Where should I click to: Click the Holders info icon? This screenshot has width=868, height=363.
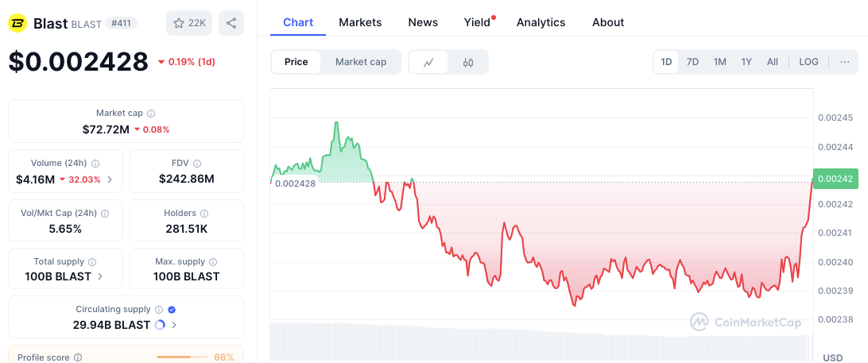204,213
